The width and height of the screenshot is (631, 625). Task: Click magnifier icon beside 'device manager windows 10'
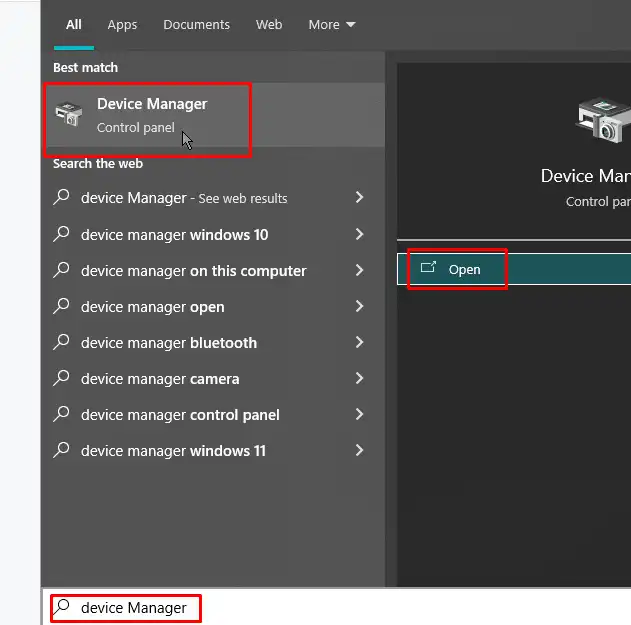[x=62, y=235]
